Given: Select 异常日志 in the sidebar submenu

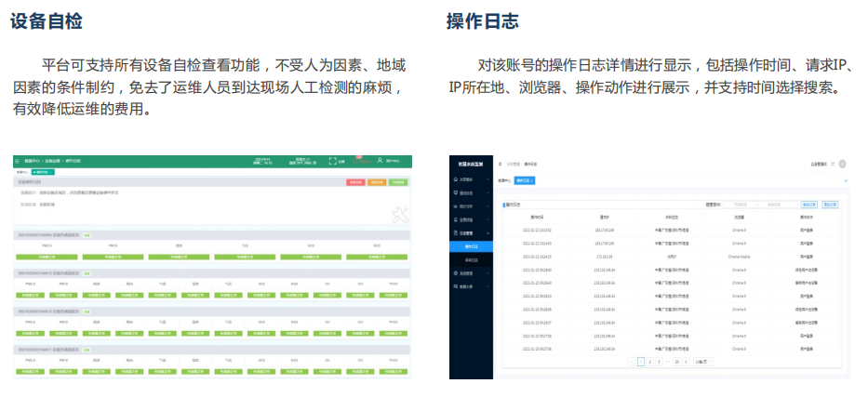Looking at the screenshot, I should click(470, 260).
